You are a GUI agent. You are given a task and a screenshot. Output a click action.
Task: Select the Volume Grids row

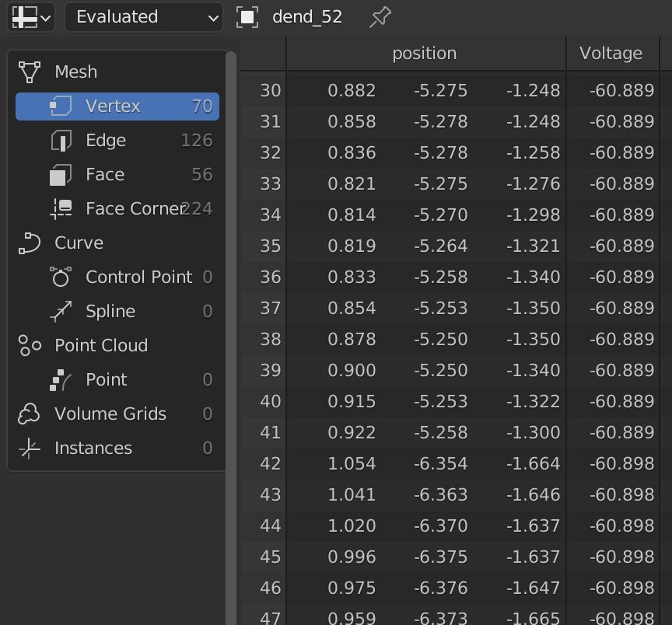click(x=117, y=414)
